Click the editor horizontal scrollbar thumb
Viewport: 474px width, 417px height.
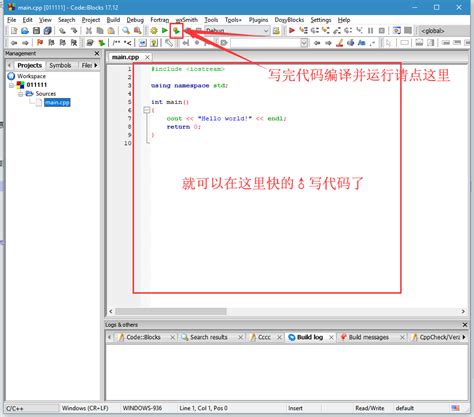[x=170, y=311]
